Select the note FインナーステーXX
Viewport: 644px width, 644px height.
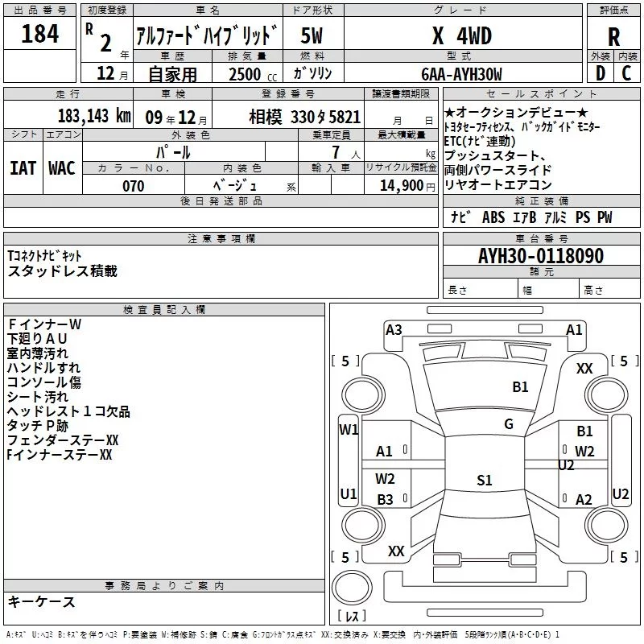pos(60,455)
